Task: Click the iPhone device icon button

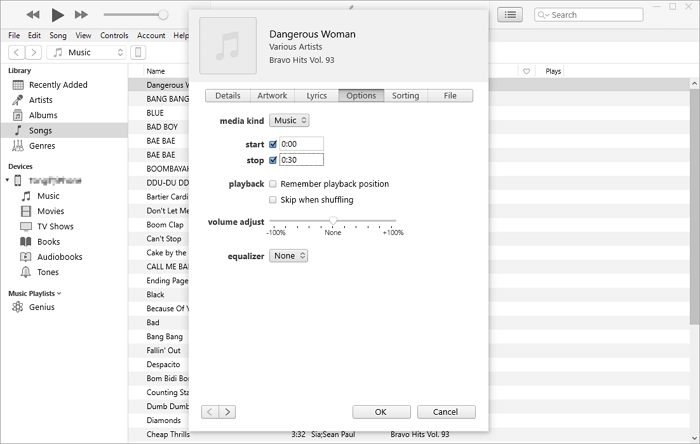Action: (138, 52)
